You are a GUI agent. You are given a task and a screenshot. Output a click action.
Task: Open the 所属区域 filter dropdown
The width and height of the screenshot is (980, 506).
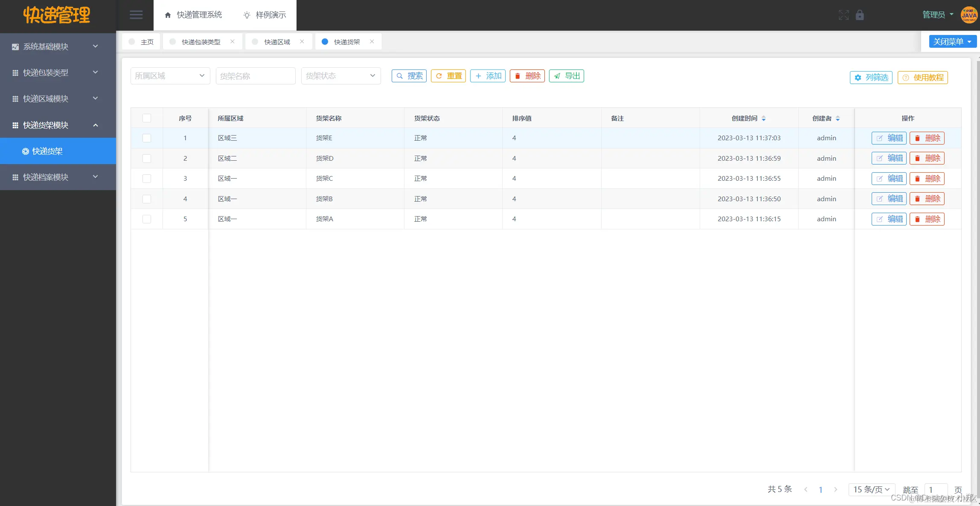[170, 76]
